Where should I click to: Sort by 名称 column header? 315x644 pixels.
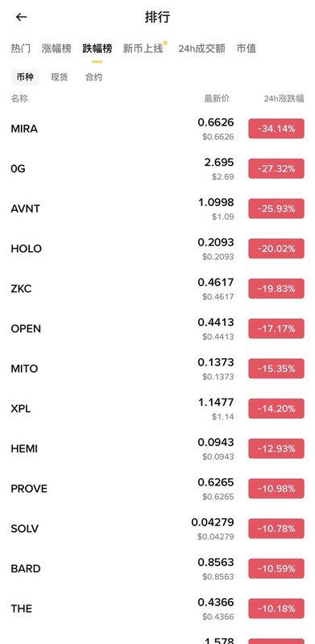click(19, 98)
